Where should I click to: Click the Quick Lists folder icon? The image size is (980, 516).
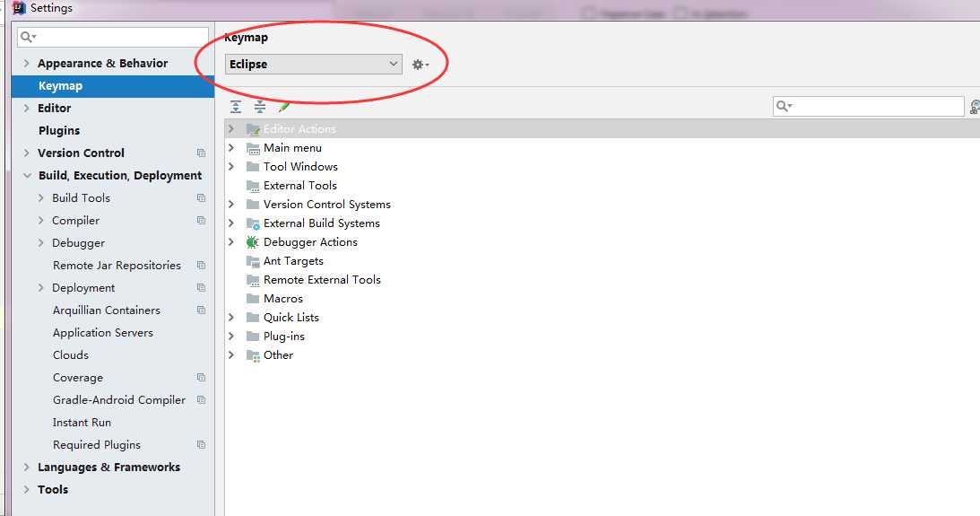(x=253, y=317)
